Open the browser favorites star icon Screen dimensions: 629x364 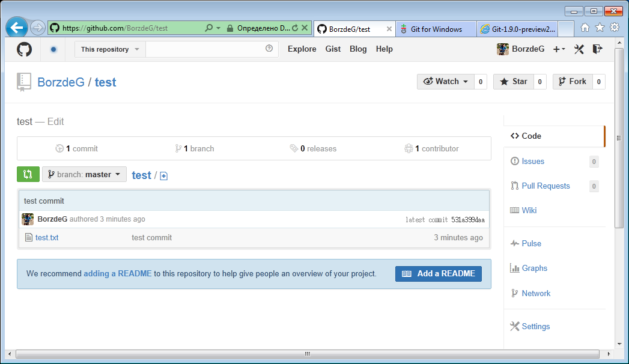(x=600, y=27)
